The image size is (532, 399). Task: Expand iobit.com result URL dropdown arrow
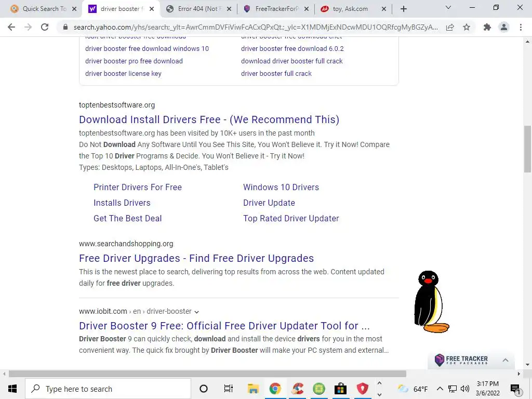[196, 312]
